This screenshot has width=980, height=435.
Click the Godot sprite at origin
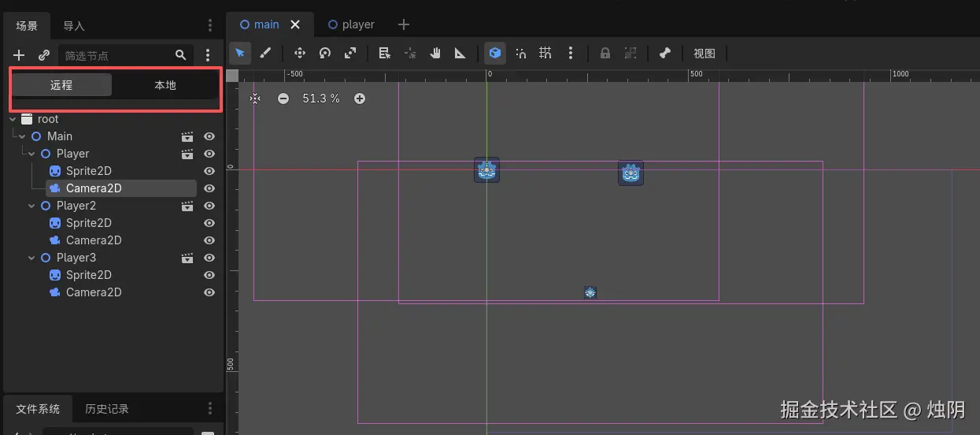486,169
